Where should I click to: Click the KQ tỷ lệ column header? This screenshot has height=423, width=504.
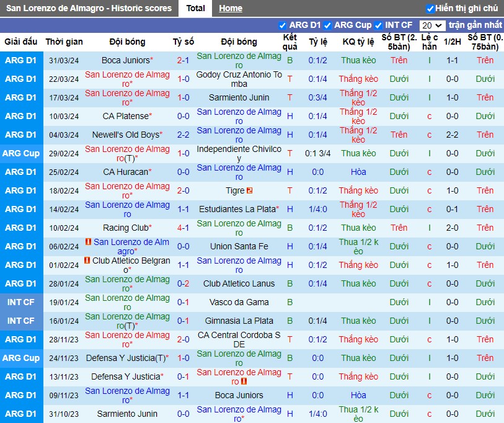coord(358,42)
